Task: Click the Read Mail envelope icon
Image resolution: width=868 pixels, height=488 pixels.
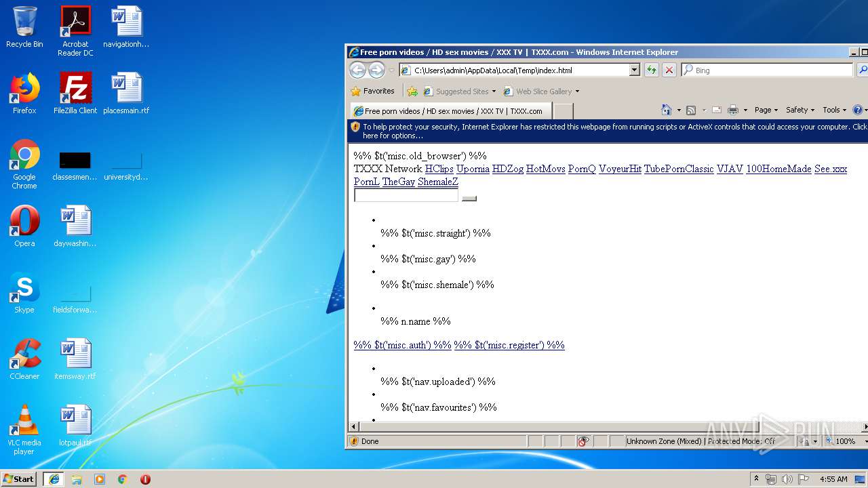Action: [x=716, y=110]
